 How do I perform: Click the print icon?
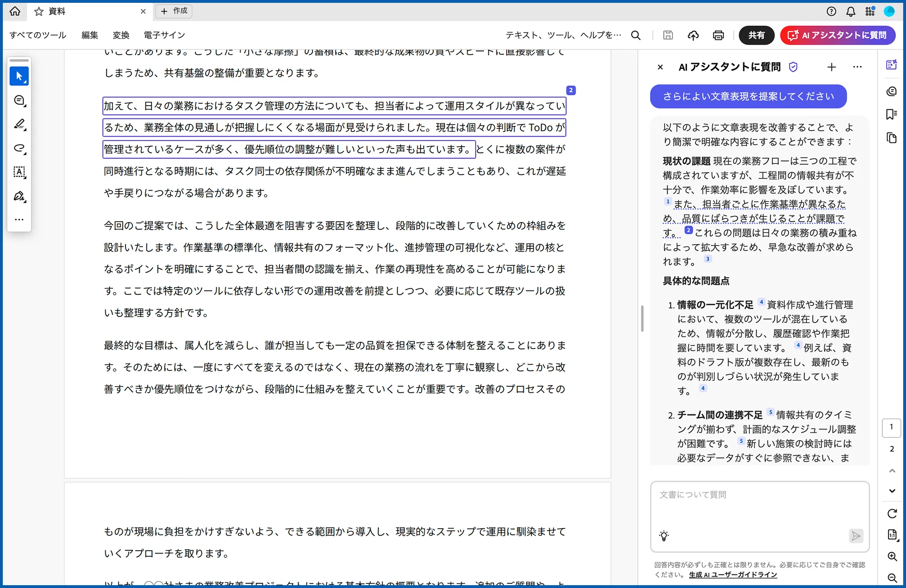[718, 35]
